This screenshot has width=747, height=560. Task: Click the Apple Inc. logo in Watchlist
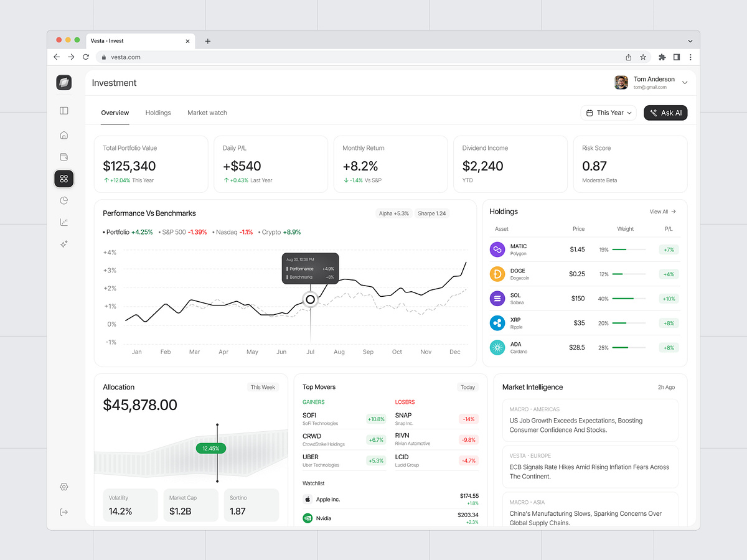(x=308, y=499)
